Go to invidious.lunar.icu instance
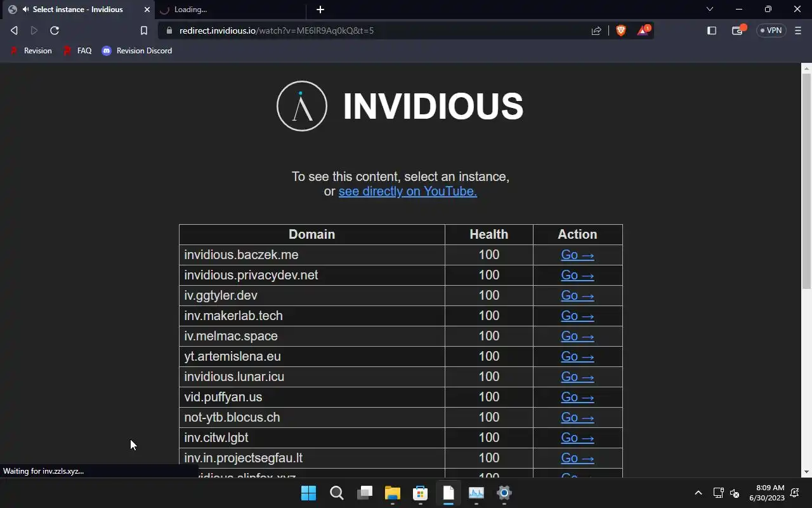The height and width of the screenshot is (508, 812). point(577,377)
